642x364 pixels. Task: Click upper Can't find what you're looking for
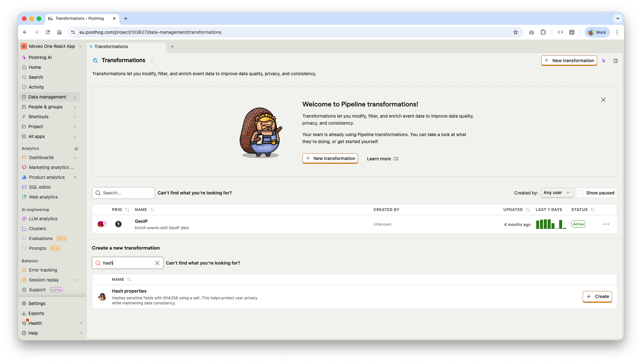(x=195, y=193)
